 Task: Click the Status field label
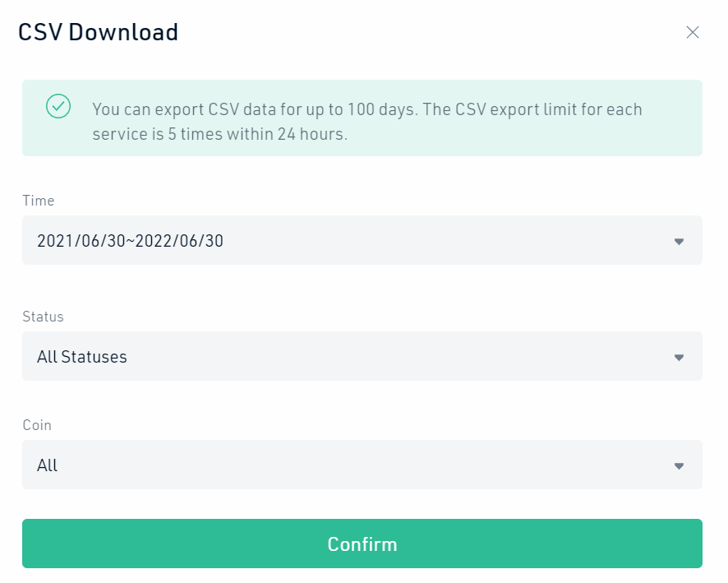tap(43, 317)
